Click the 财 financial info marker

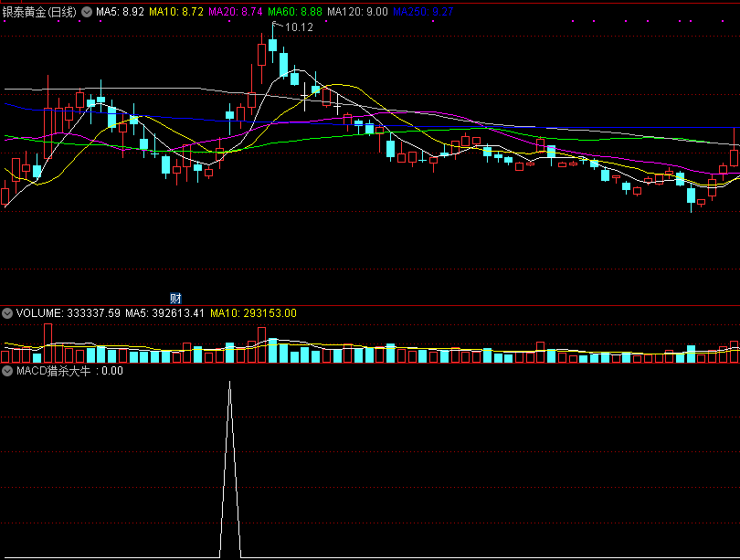coord(175,298)
